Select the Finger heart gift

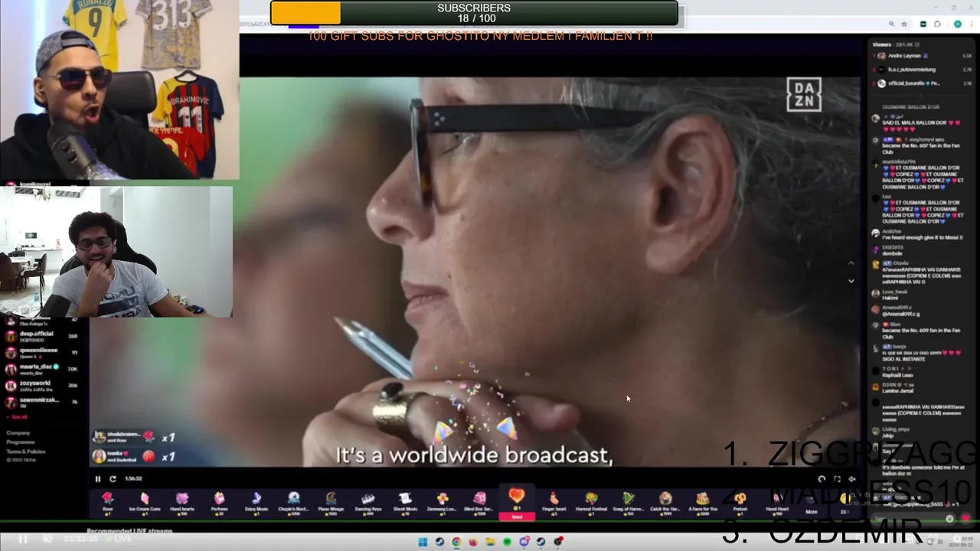click(554, 502)
